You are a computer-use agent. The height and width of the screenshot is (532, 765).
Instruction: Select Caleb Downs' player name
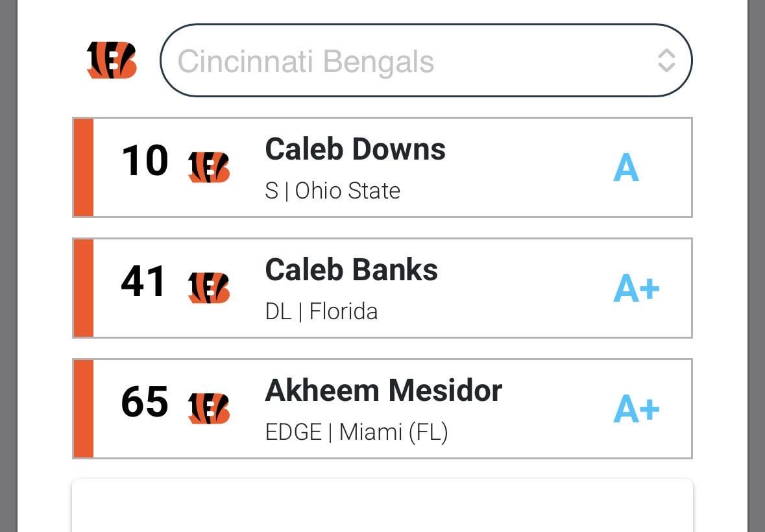coord(355,149)
